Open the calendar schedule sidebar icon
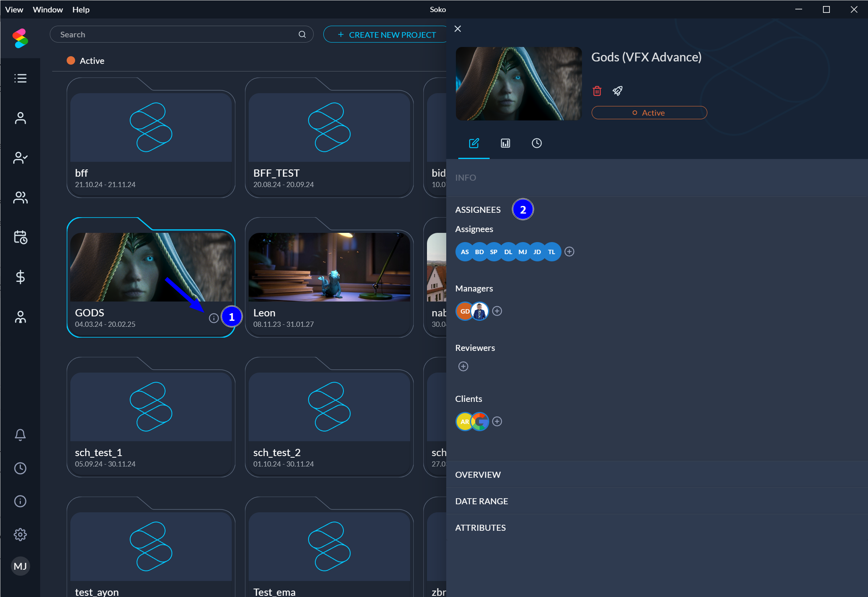Screen dimensions: 868x597 point(20,237)
